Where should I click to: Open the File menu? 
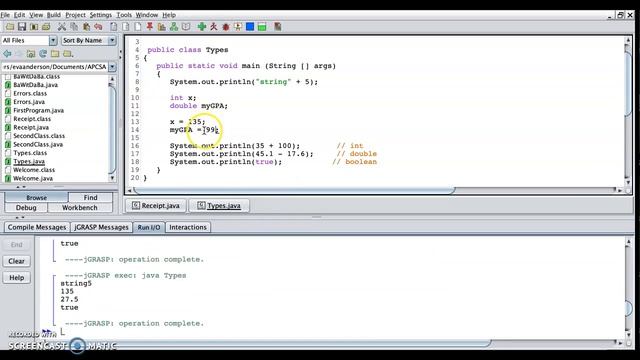(x=5, y=15)
